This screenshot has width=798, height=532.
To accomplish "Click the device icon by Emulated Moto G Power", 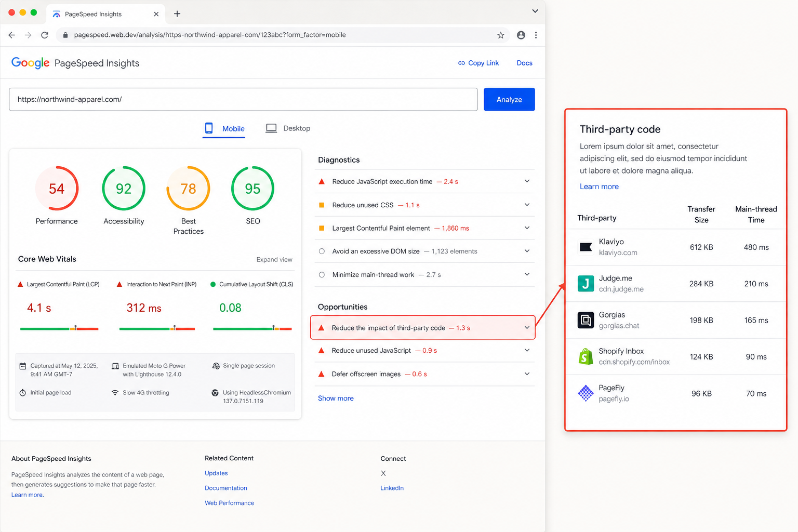I will 115,366.
